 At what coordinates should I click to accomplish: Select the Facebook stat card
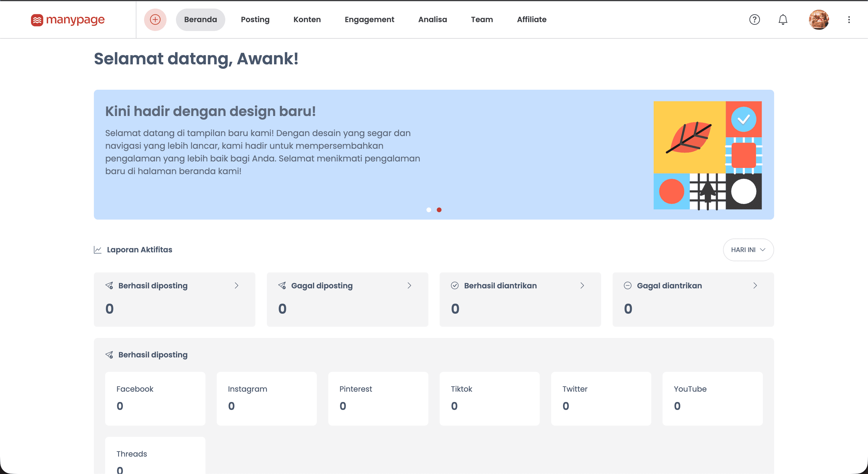(x=155, y=398)
